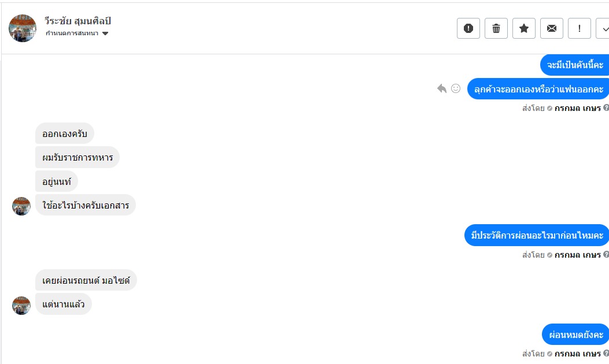Click the 'ผ่อนหมดยังคะ' sent message

click(575, 335)
